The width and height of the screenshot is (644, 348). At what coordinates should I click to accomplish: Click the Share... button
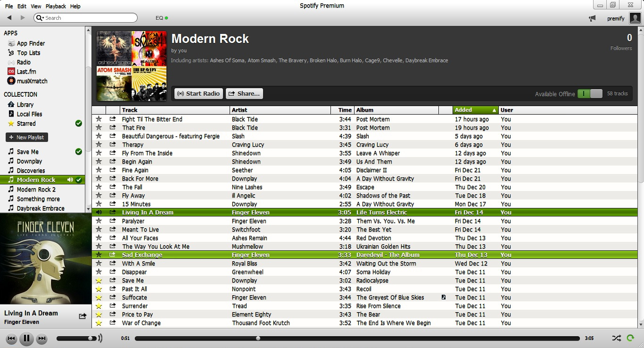pyautogui.click(x=244, y=94)
